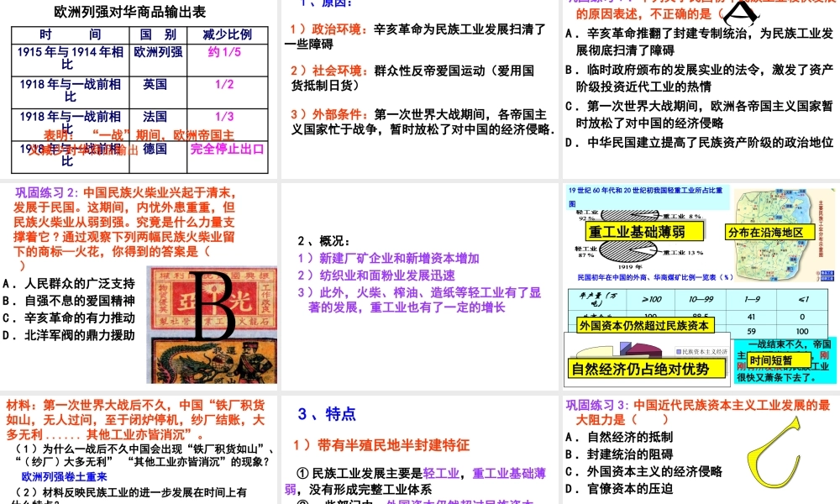Click the heading 3、特点

pyautogui.click(x=327, y=414)
